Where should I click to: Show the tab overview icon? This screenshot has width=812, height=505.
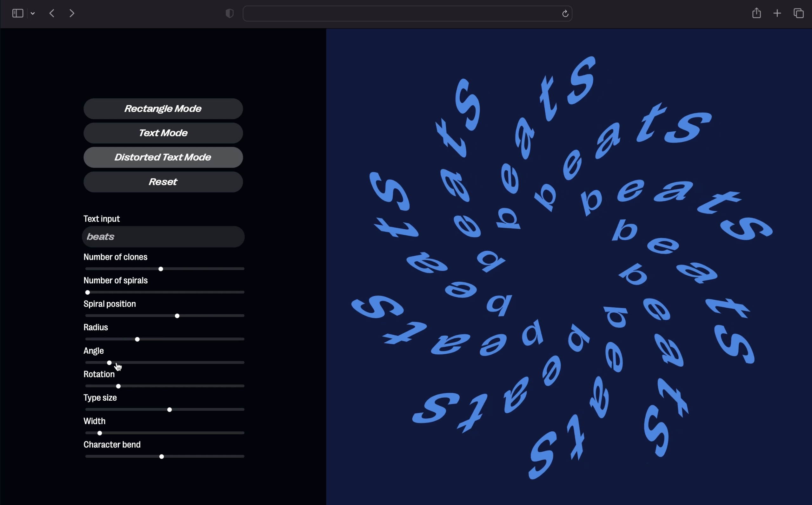pyautogui.click(x=799, y=13)
